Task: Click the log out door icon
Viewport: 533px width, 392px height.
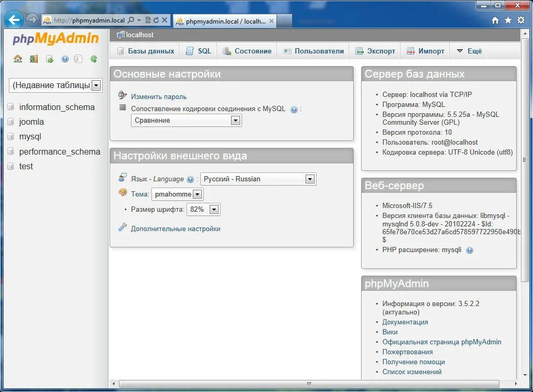Action: click(34, 59)
